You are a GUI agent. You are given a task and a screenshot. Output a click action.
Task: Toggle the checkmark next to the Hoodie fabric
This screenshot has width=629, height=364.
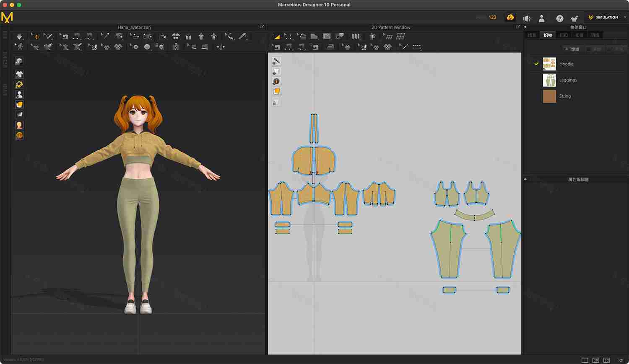coord(536,64)
